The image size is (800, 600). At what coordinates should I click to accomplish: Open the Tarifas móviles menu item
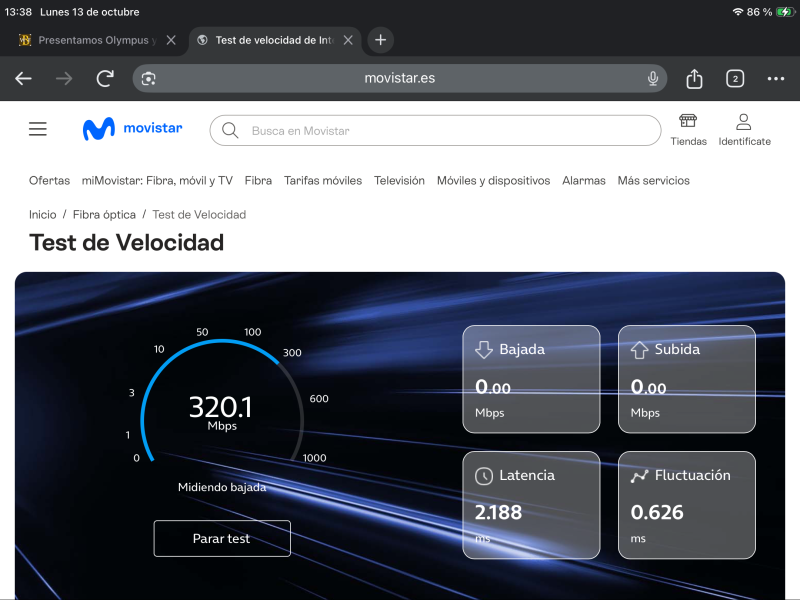(x=323, y=181)
